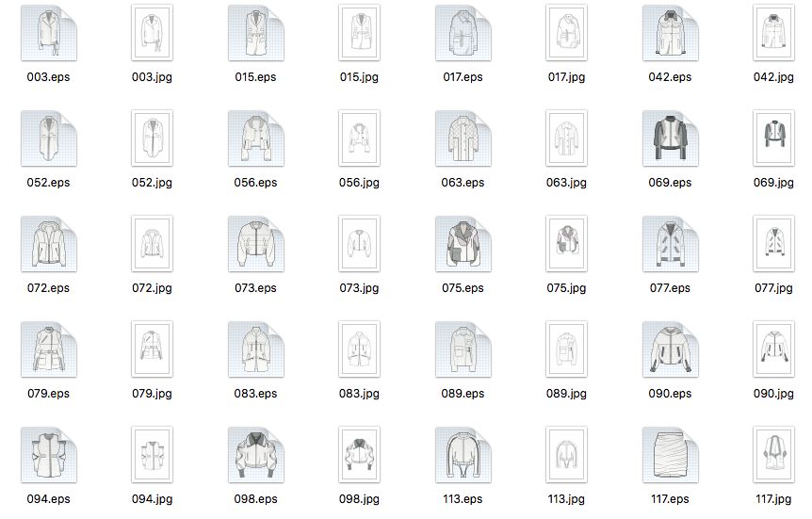Viewport: 812px width, 519px height.
Task: Click the 072.jpg thumbnail
Action: 153,244
